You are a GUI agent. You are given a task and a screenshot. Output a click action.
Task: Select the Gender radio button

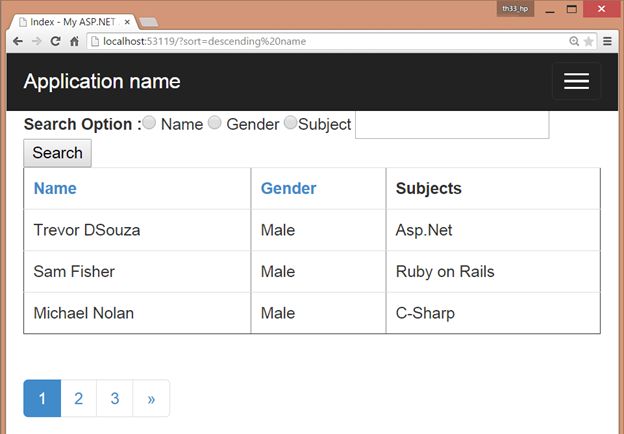tap(214, 123)
